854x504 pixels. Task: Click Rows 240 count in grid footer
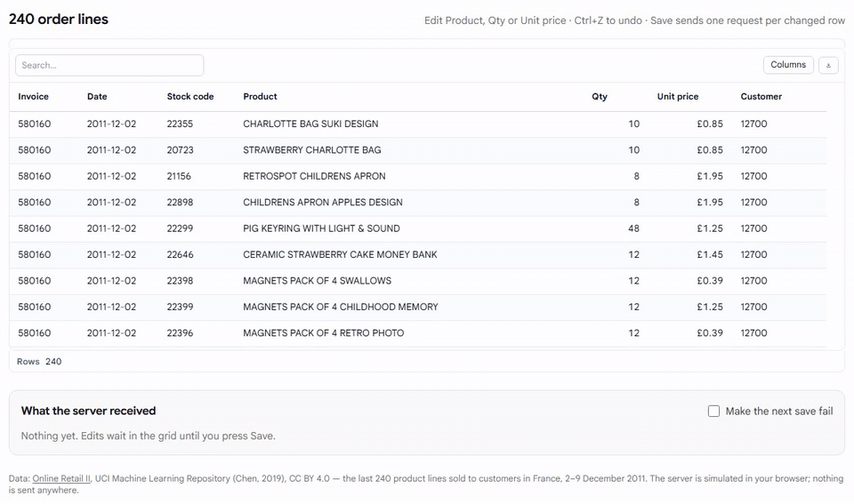point(39,362)
